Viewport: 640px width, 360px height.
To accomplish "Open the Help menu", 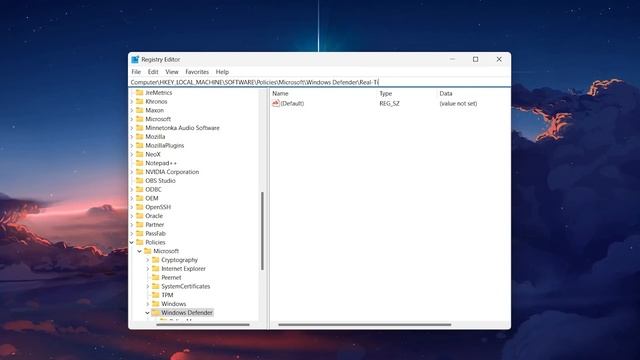I will (x=222, y=72).
